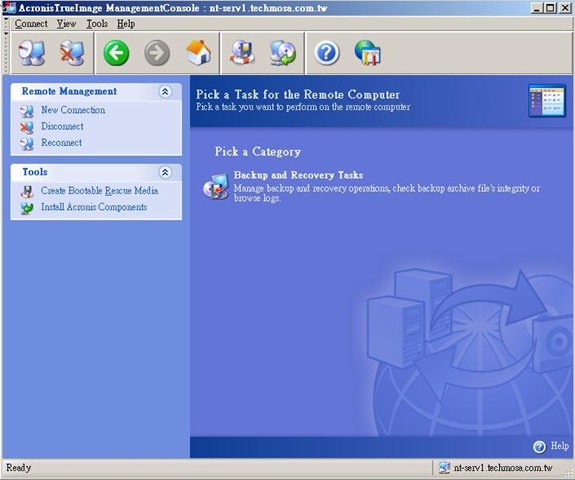
Task: Click the Install Acronis Components toolbar icon
Action: pos(283,53)
